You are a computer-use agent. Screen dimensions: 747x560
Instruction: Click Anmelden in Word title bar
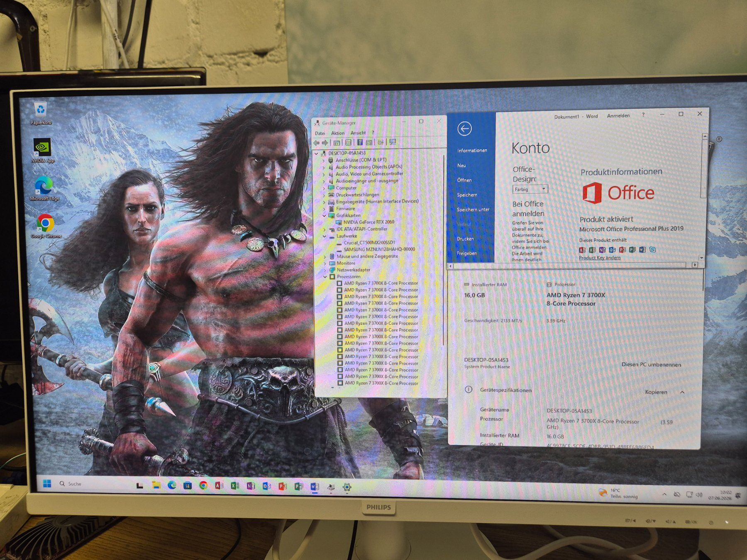(618, 116)
